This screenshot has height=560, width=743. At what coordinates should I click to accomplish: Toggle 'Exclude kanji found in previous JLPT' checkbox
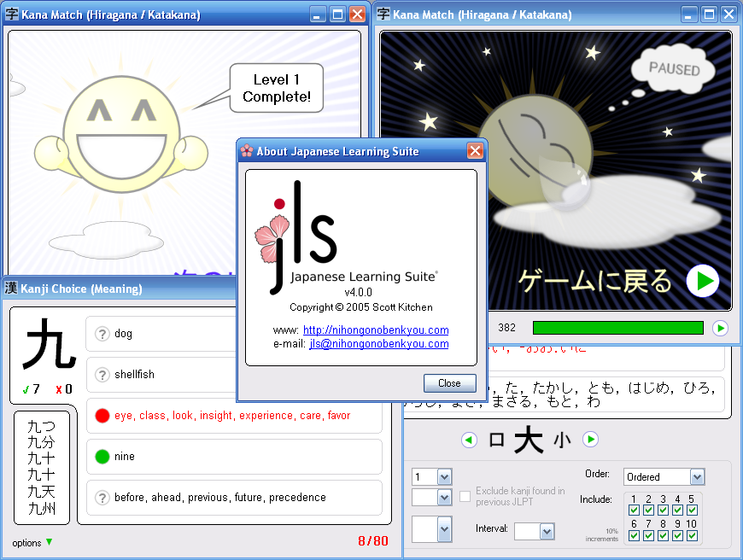tap(465, 496)
